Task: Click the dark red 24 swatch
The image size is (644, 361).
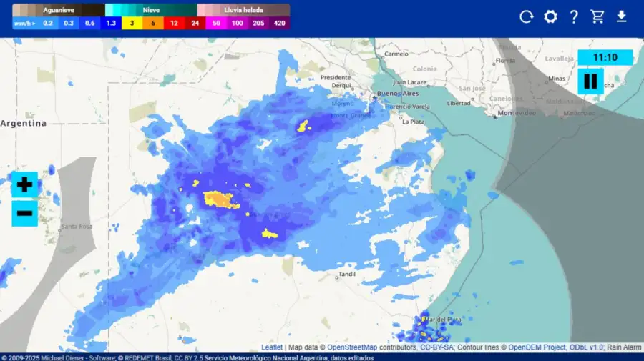Action: click(x=195, y=23)
